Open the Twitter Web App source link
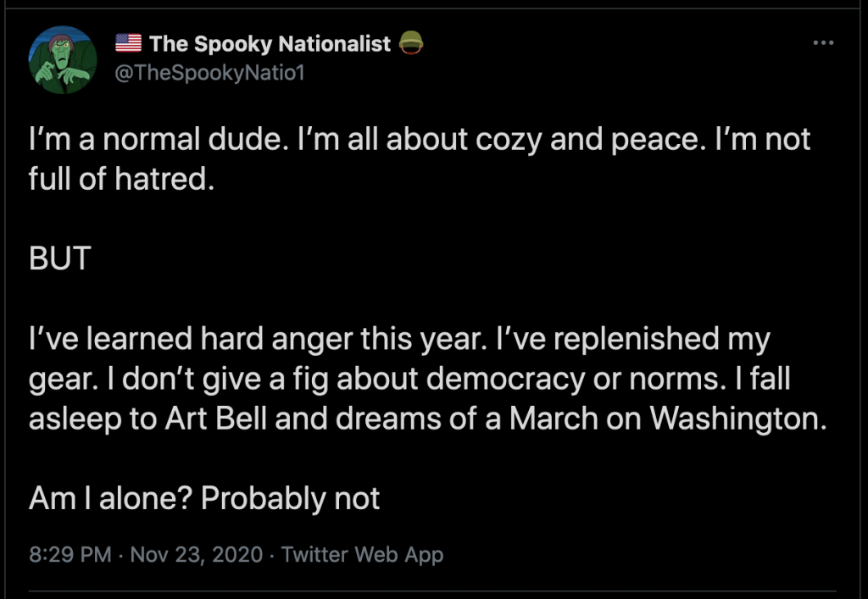Viewport: 868px width, 599px height. [x=363, y=554]
